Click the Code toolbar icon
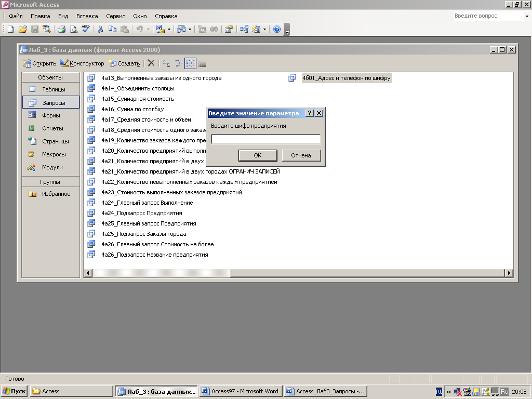Image resolution: width=532 pixels, height=399 pixels. click(202, 29)
